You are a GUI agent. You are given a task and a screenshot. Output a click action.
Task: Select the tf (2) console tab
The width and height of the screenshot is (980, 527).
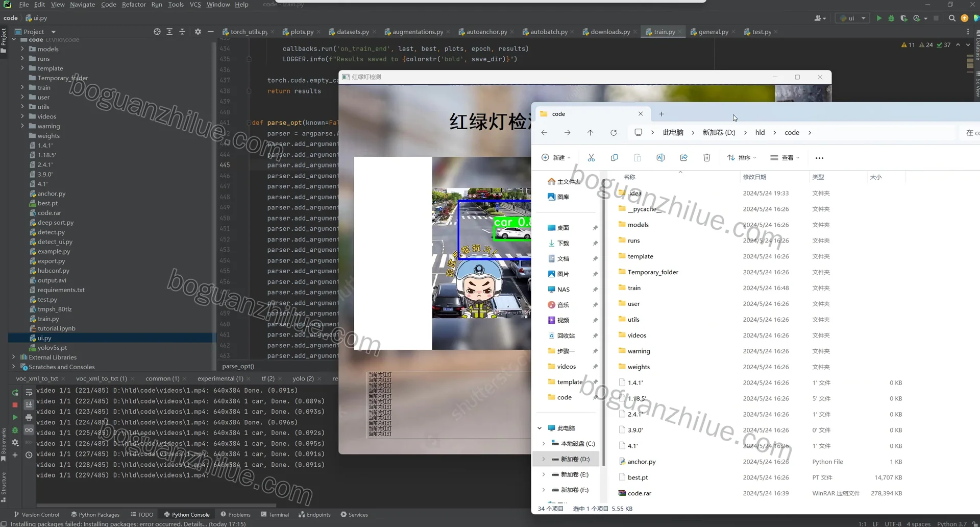click(268, 378)
